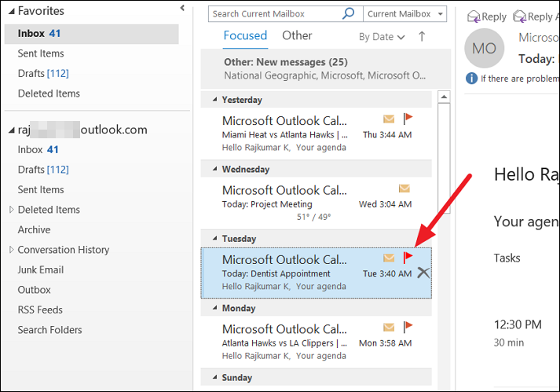Collapse the Favorites section
The height and width of the screenshot is (392, 560).
[x=12, y=12]
